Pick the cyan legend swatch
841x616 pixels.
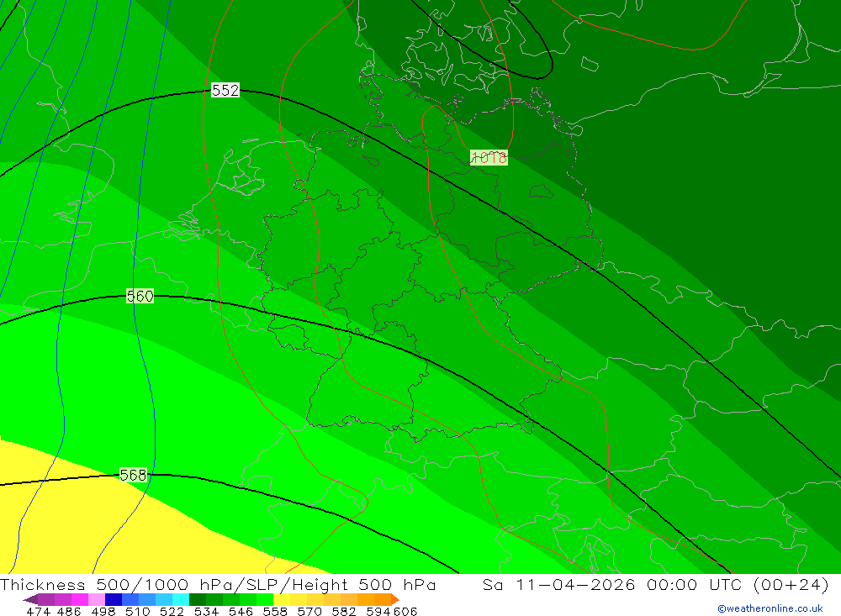click(x=181, y=599)
